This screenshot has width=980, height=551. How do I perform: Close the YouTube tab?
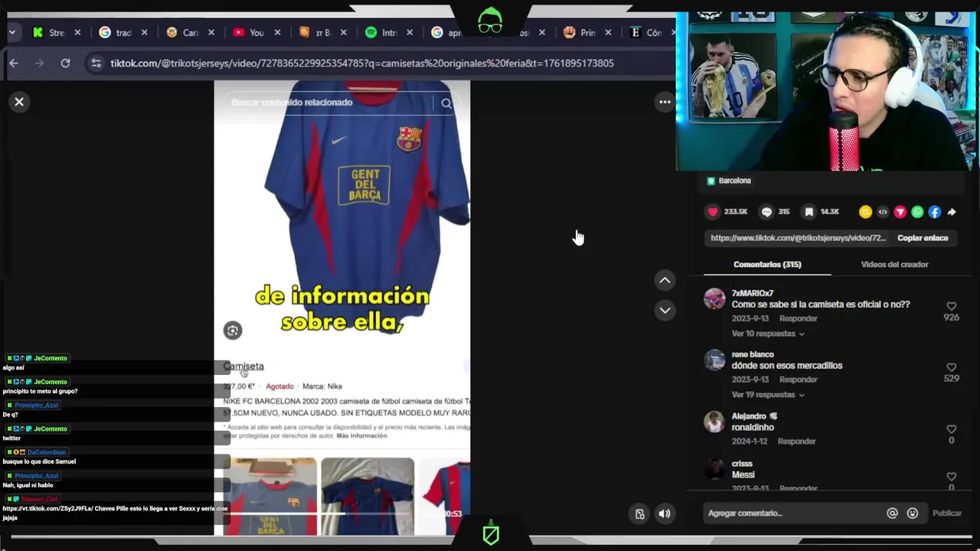pyautogui.click(x=277, y=32)
